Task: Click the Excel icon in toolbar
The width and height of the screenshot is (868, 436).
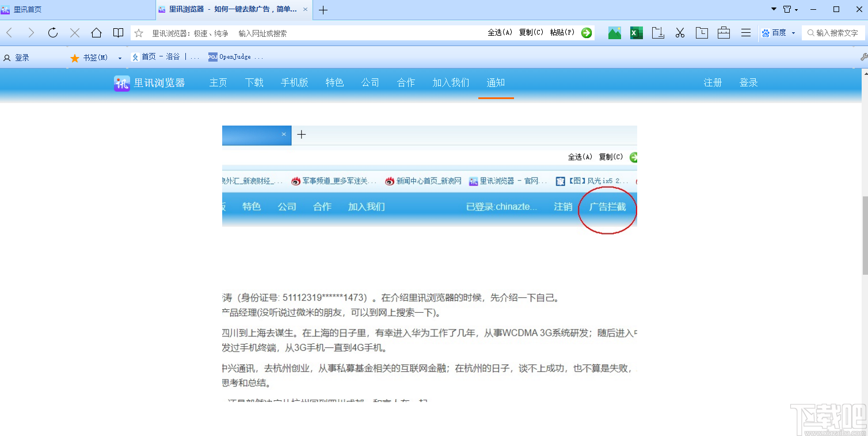Action: [x=636, y=33]
